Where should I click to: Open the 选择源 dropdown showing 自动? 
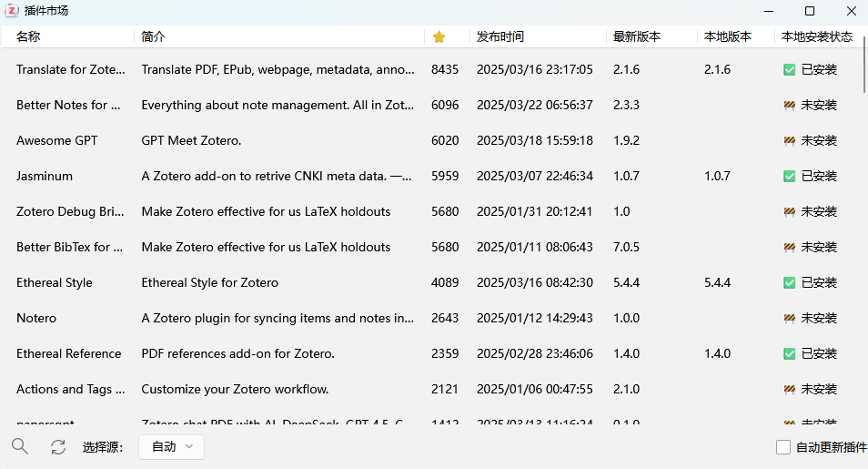tap(171, 447)
